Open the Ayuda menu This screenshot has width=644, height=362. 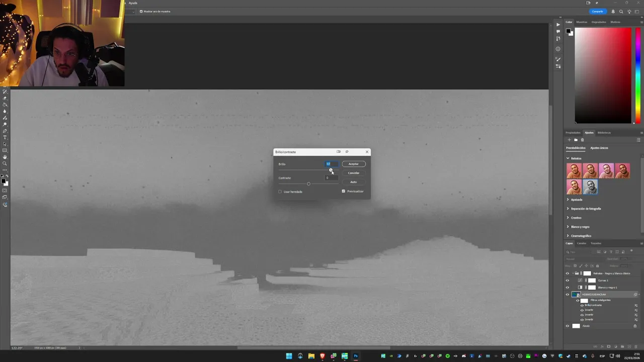coord(133,3)
